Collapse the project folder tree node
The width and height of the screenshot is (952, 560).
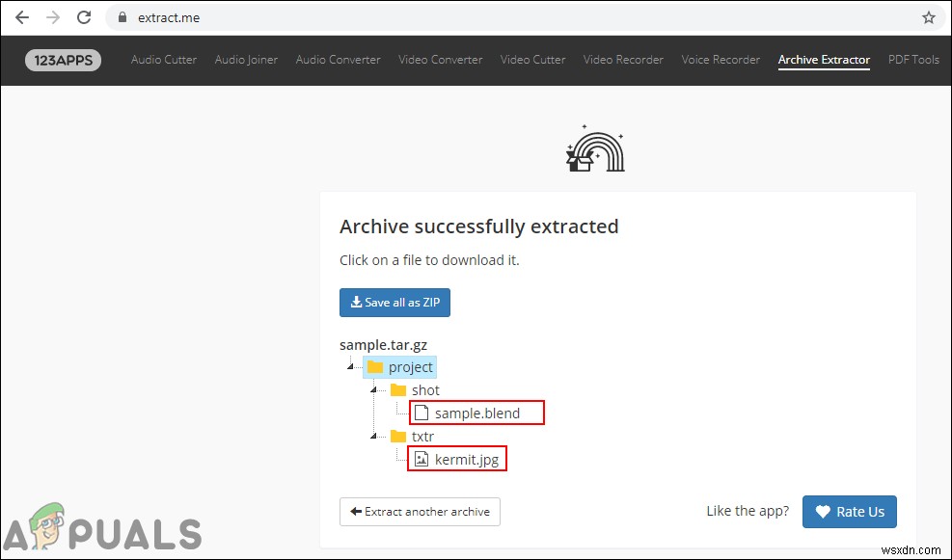(x=351, y=367)
